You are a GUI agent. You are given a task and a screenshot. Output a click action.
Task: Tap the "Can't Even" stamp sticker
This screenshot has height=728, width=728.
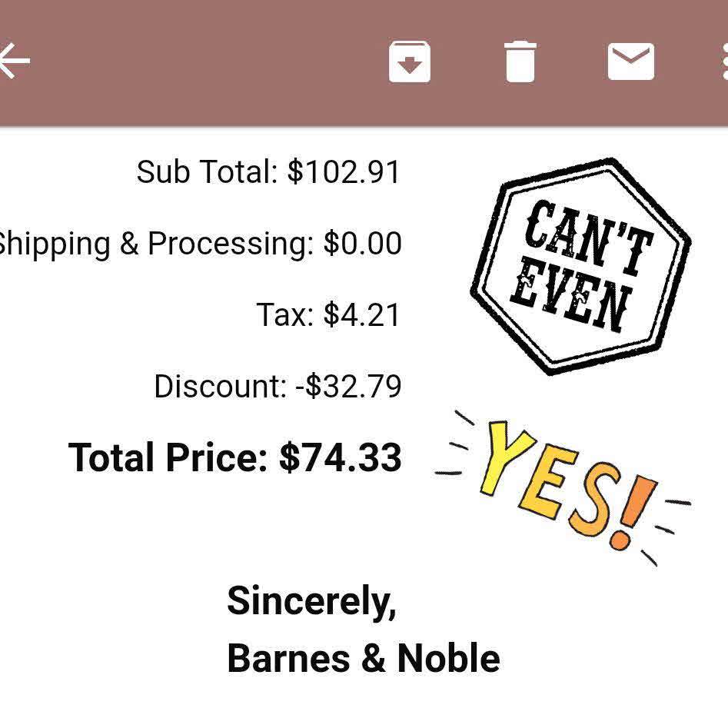[x=580, y=266]
